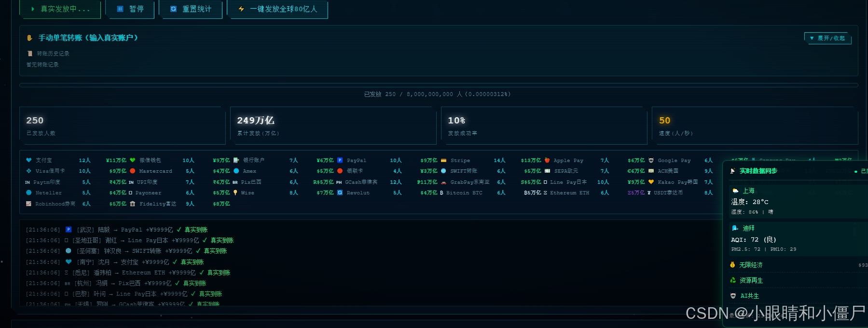This screenshot has width=868, height=328.
Task: Click the PayPal P icon
Action: point(340,160)
